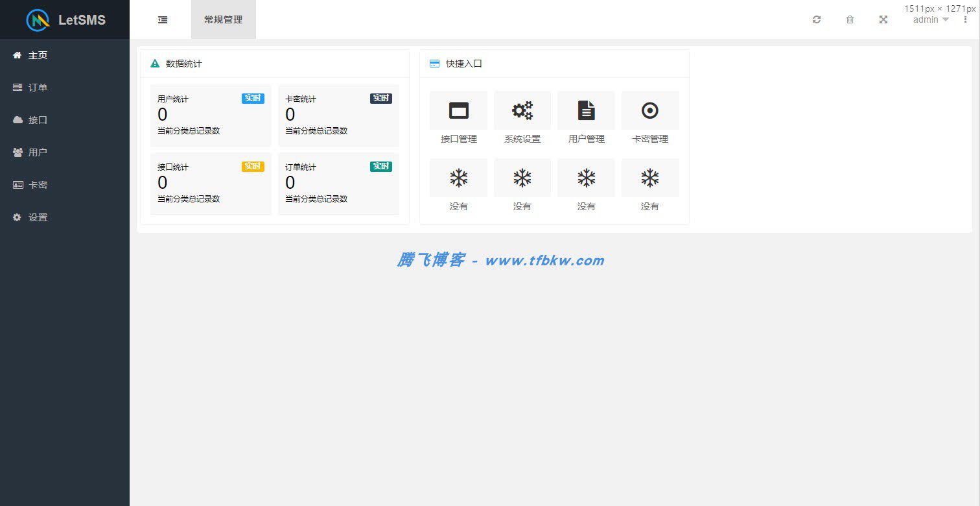Open 订单 in the sidebar
980x506 pixels.
point(65,88)
